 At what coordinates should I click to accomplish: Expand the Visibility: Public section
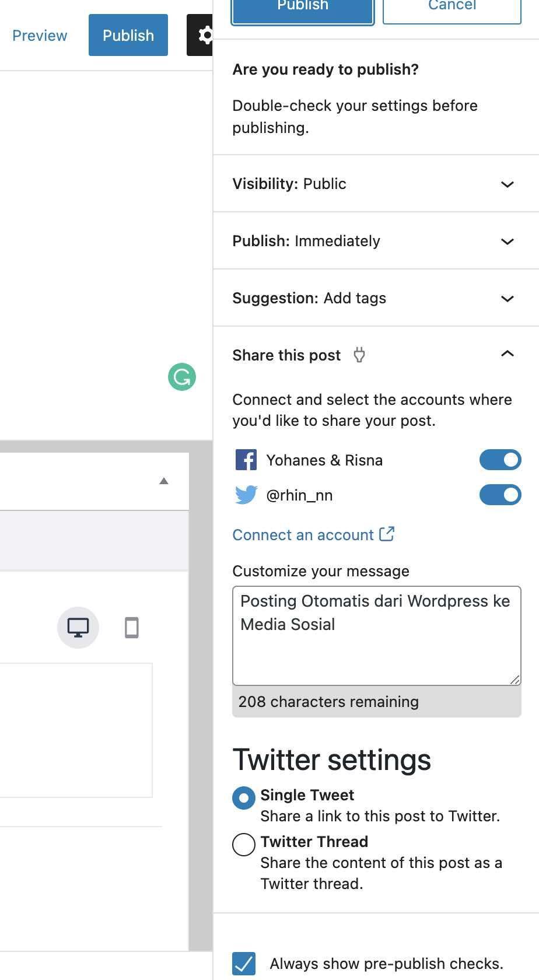[376, 184]
